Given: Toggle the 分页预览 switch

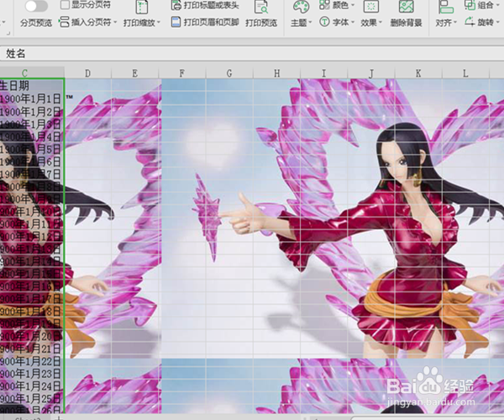Looking at the screenshot, I should 36,6.
